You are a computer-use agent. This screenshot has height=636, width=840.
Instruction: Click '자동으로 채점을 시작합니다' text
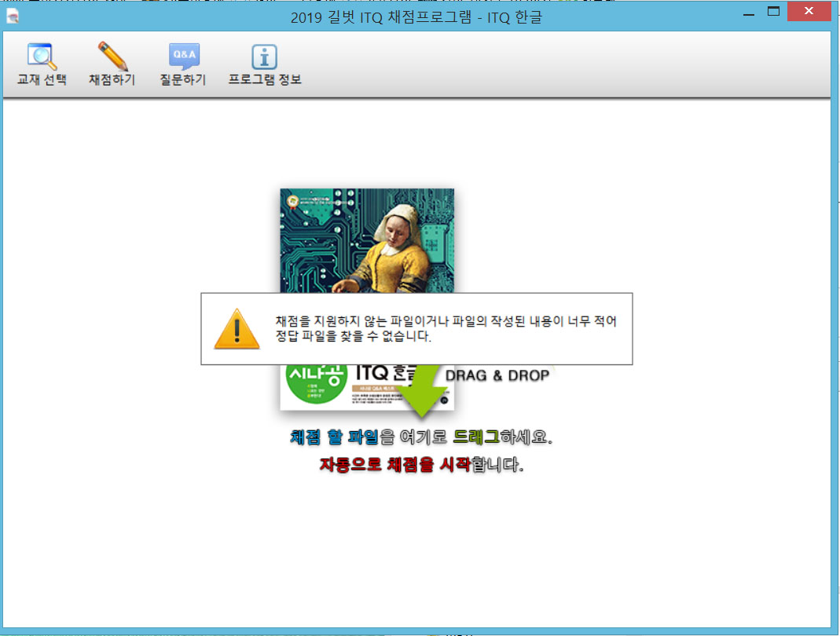click(x=421, y=464)
